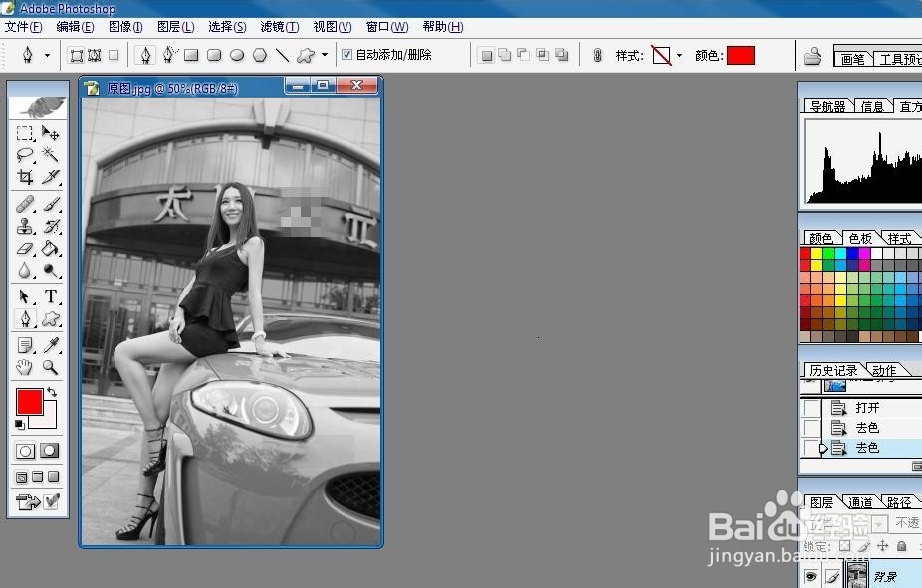Switch to the 信息 tab
The width and height of the screenshot is (922, 588).
(872, 106)
